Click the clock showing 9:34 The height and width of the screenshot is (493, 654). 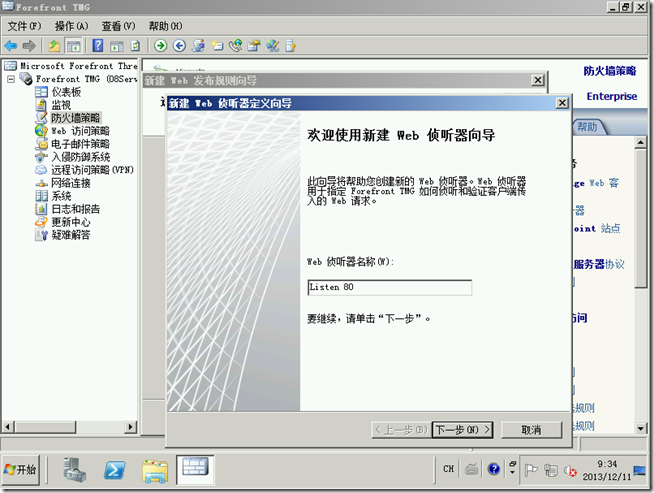607,470
